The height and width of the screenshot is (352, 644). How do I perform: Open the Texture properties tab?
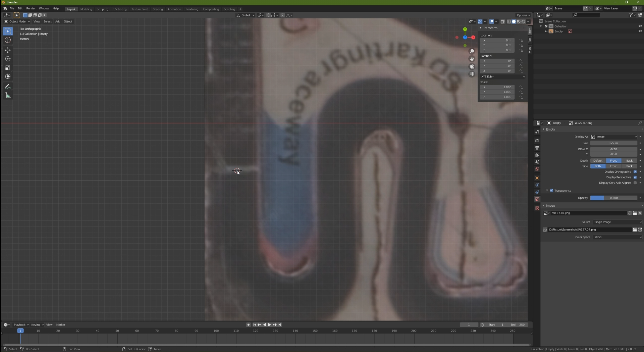click(537, 208)
